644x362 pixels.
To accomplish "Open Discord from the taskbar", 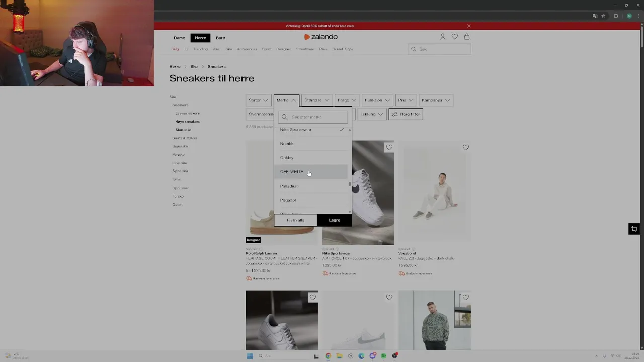I will tap(372, 356).
